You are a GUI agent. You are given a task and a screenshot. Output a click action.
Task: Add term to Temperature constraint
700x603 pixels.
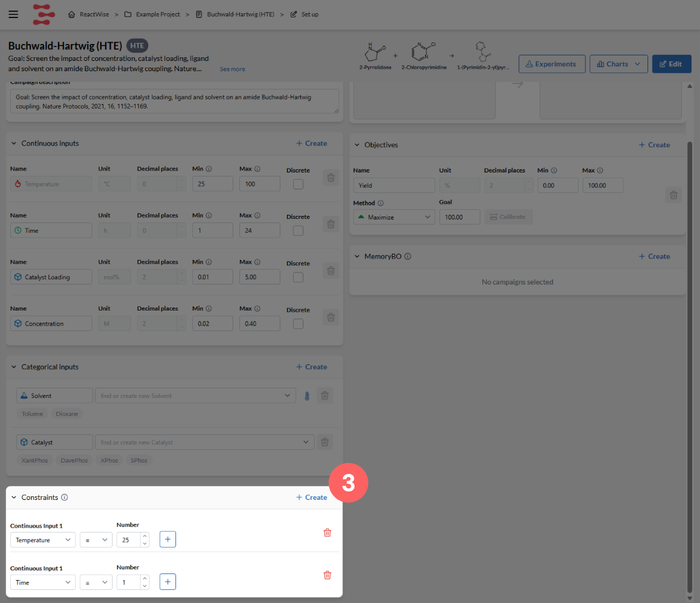click(x=168, y=539)
